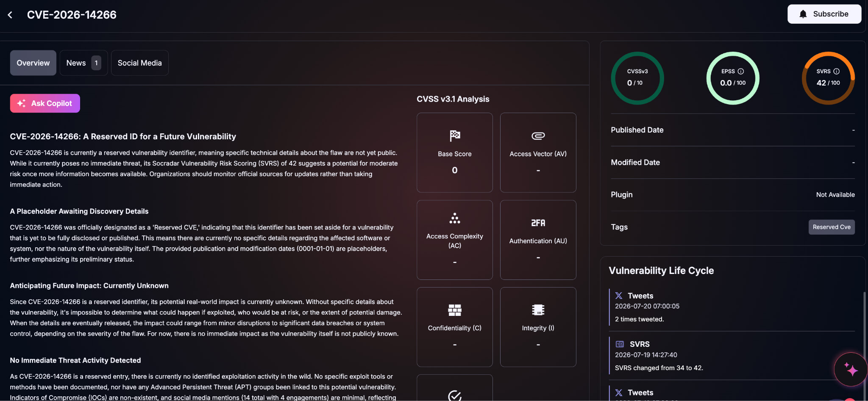Click the checkmark icon in bottom CVSS card
This screenshot has height=401, width=868.
(455, 395)
